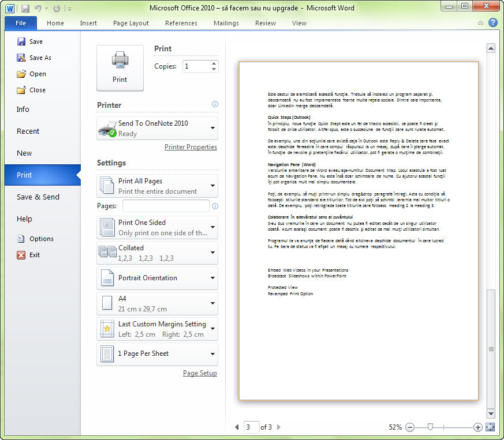The image size is (504, 440).
Task: Click the current page number box
Action: (251, 427)
